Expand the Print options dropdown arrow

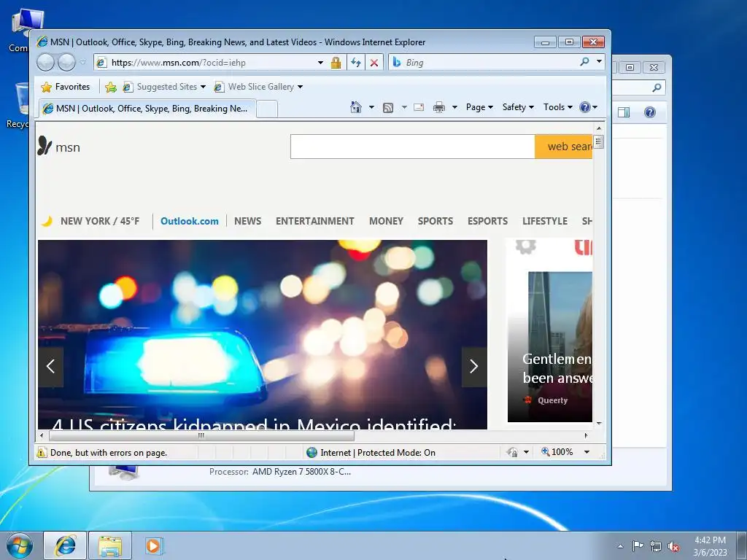[x=454, y=107]
